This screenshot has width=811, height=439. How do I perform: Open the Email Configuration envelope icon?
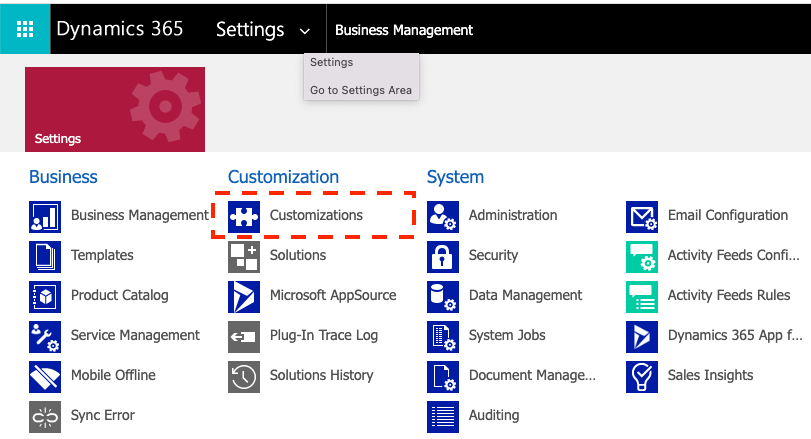coord(642,216)
